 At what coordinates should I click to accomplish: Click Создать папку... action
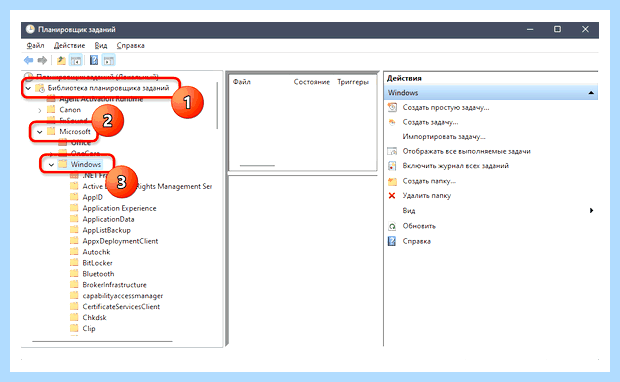click(429, 181)
